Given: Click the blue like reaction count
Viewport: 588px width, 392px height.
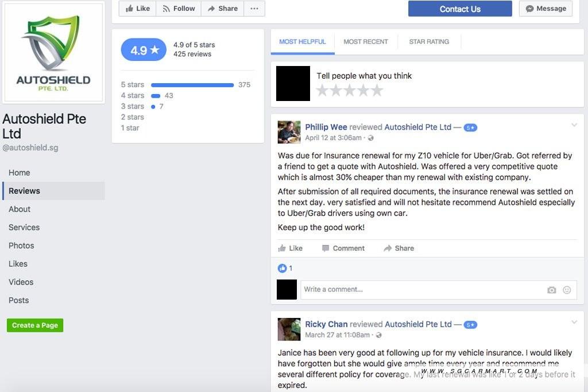Looking at the screenshot, I should pyautogui.click(x=285, y=268).
